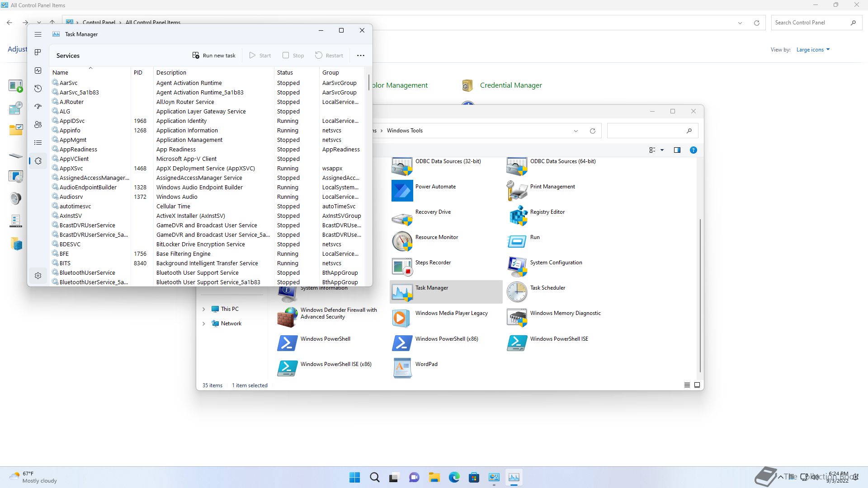The image size is (868, 488).
Task: Open Help in Windows Tools window
Action: [x=693, y=150]
